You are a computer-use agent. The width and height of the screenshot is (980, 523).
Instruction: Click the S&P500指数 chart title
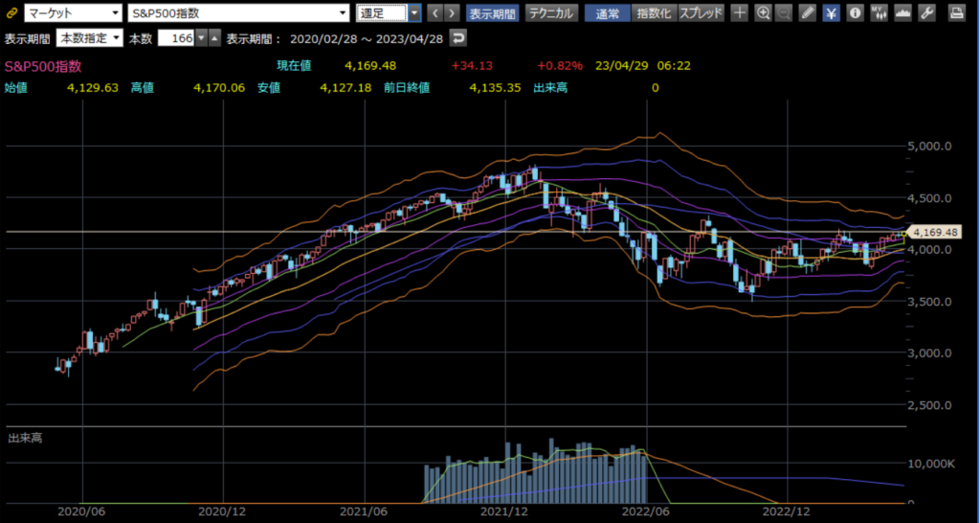tap(43, 66)
